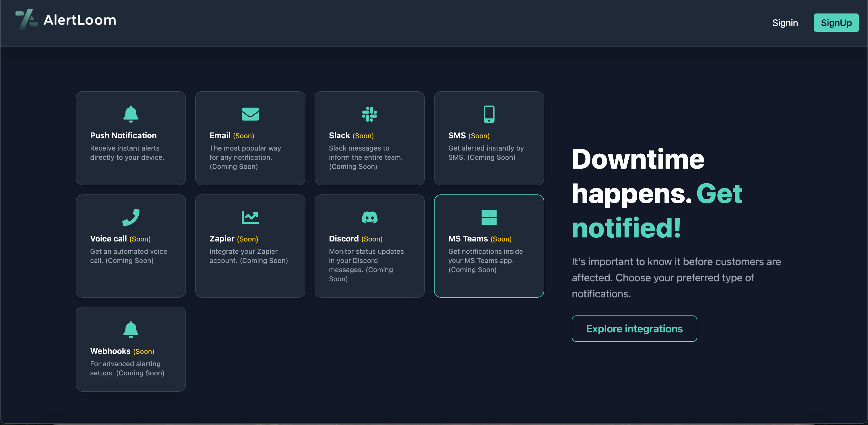Click the Voice call phone icon
This screenshot has height=425, width=868.
pos(131,217)
